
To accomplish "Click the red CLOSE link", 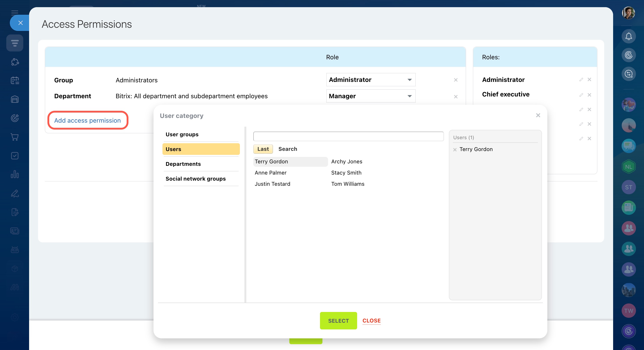I will (x=371, y=320).
